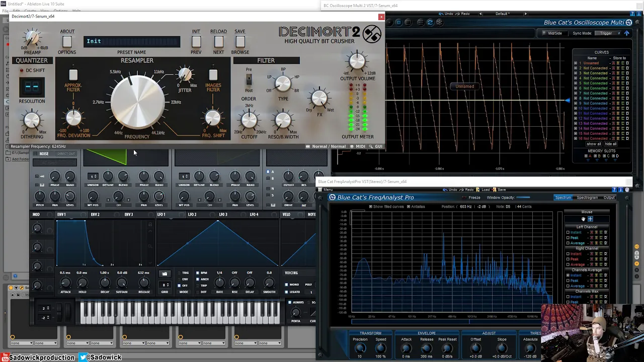Click the hide all curves button

pyautogui.click(x=611, y=144)
